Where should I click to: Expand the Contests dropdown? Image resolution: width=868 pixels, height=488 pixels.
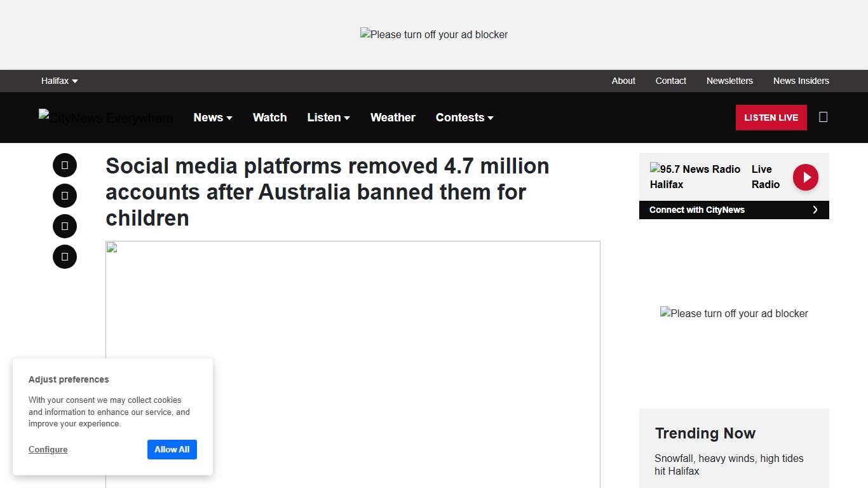(465, 118)
